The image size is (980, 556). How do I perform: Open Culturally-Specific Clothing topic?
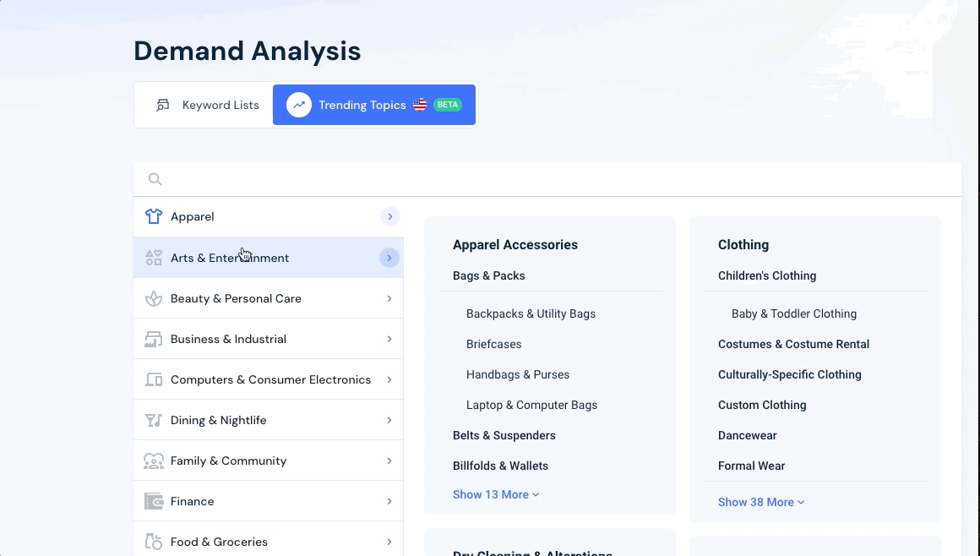point(789,374)
